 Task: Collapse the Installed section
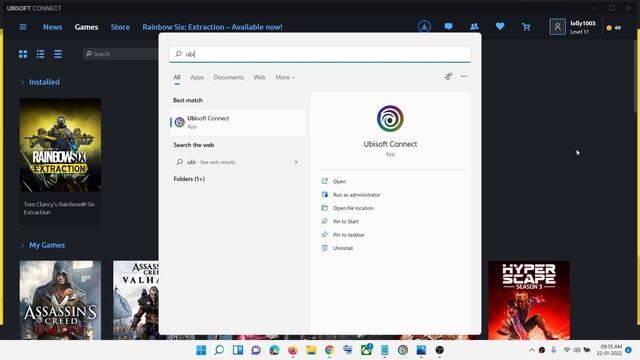pos(22,82)
